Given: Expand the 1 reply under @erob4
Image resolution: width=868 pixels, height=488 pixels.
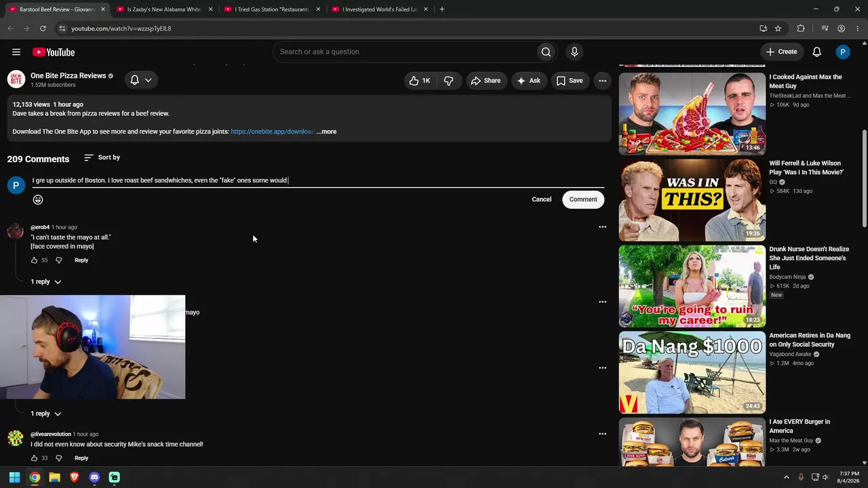Looking at the screenshot, I should (46, 282).
